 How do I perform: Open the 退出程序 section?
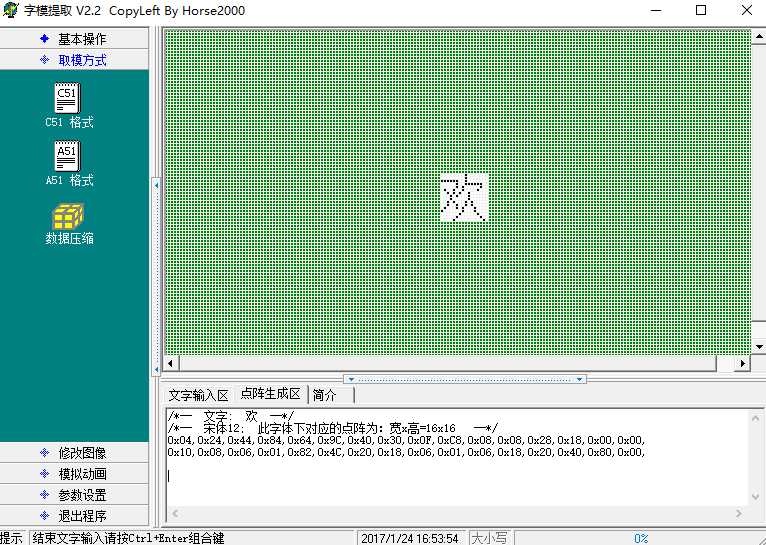(74, 516)
